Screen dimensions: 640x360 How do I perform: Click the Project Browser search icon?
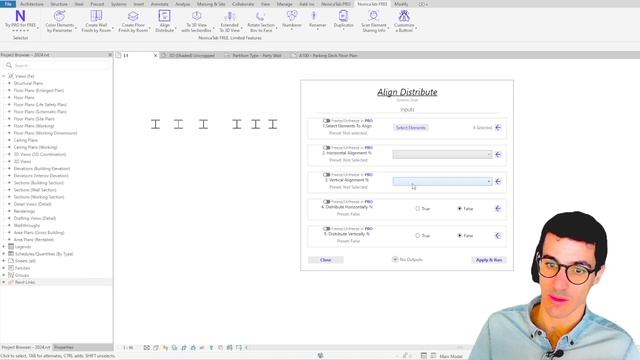pyautogui.click(x=9, y=65)
